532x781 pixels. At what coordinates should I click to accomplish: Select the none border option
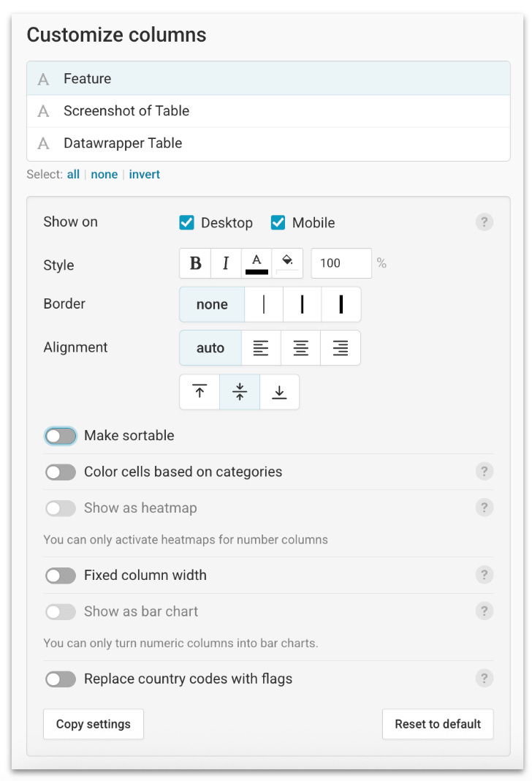[x=212, y=303]
